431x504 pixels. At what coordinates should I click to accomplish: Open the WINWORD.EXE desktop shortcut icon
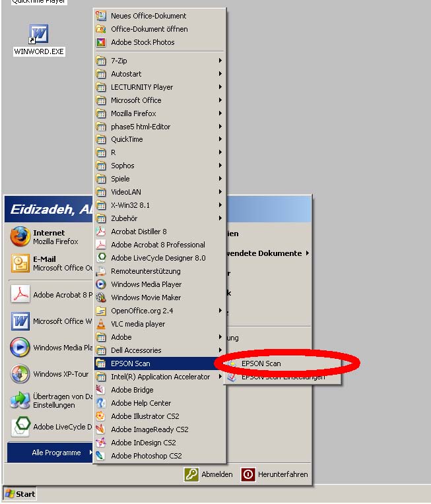click(x=38, y=34)
